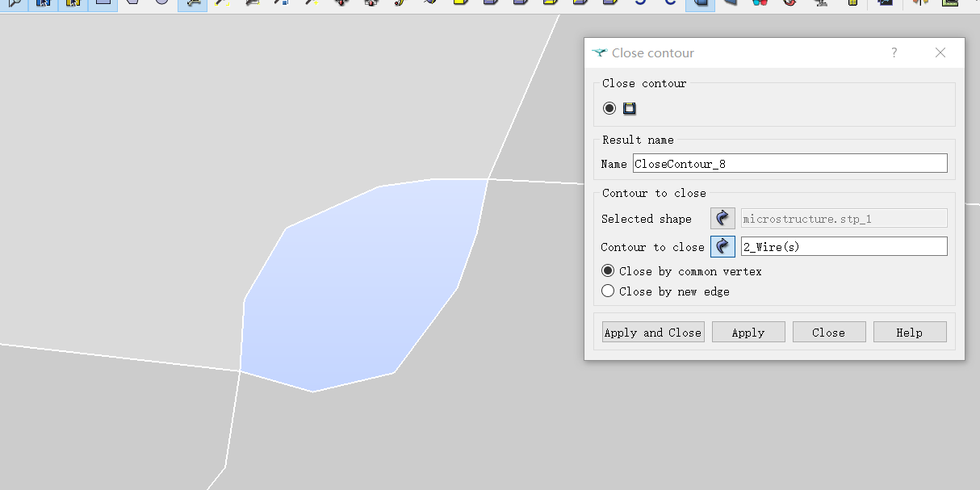
Task: Click the 2_Wire(s) contour field
Action: point(844,246)
